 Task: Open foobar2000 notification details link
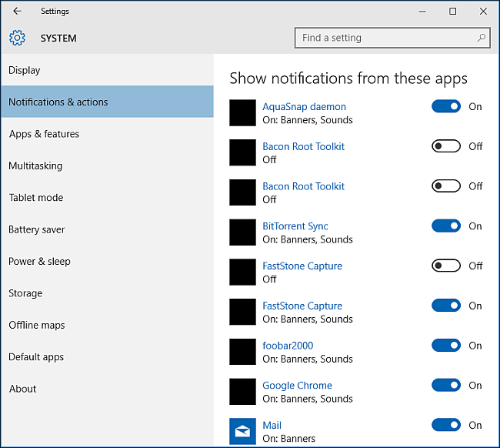point(288,346)
